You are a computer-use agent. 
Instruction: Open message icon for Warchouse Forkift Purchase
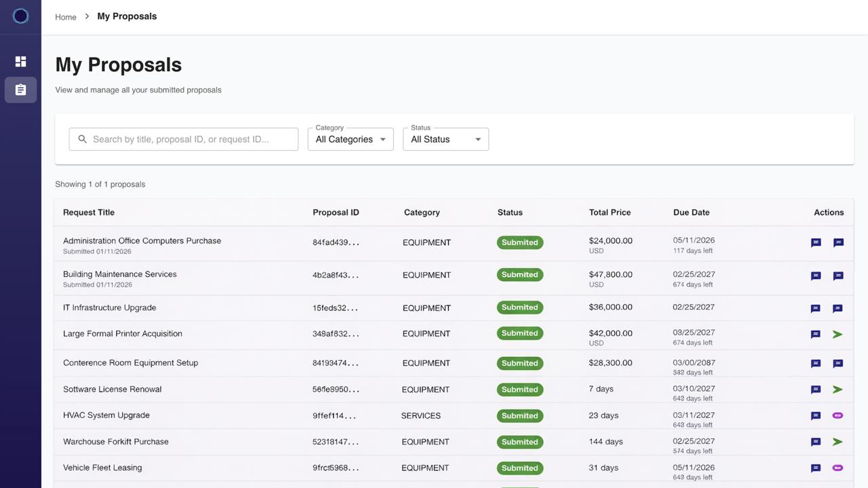[816, 443]
